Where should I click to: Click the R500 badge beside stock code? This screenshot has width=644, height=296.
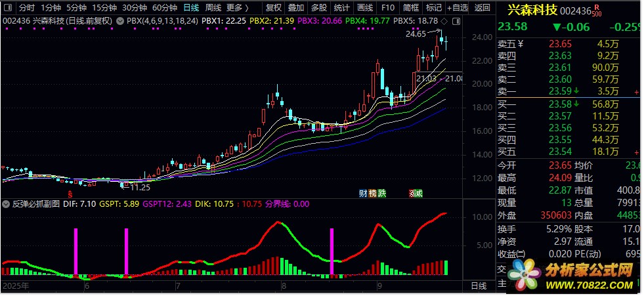click(597, 11)
